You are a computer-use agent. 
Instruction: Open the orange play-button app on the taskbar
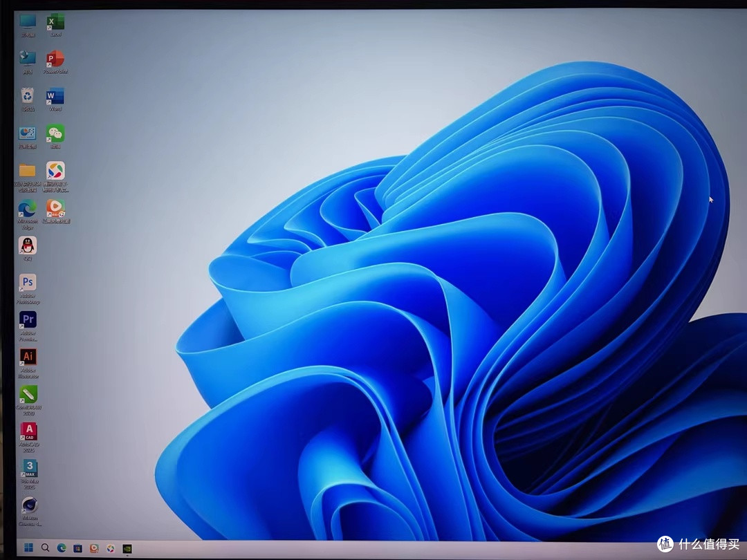point(94,548)
